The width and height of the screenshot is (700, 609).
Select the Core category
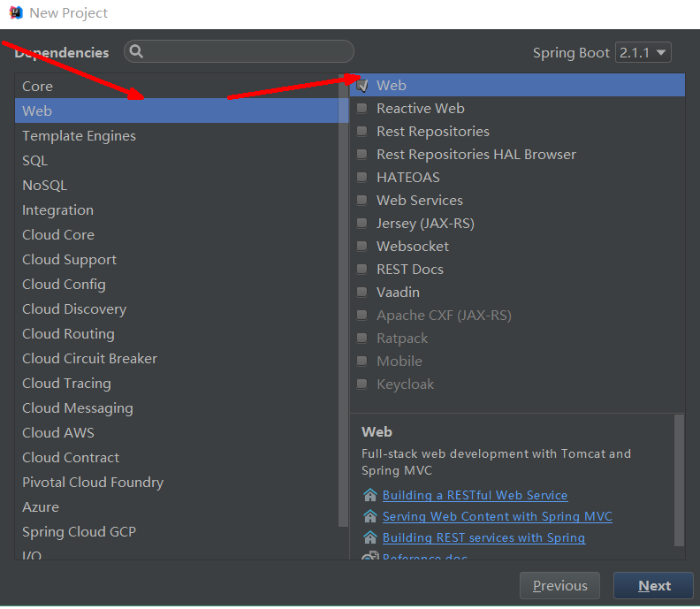pyautogui.click(x=177, y=86)
